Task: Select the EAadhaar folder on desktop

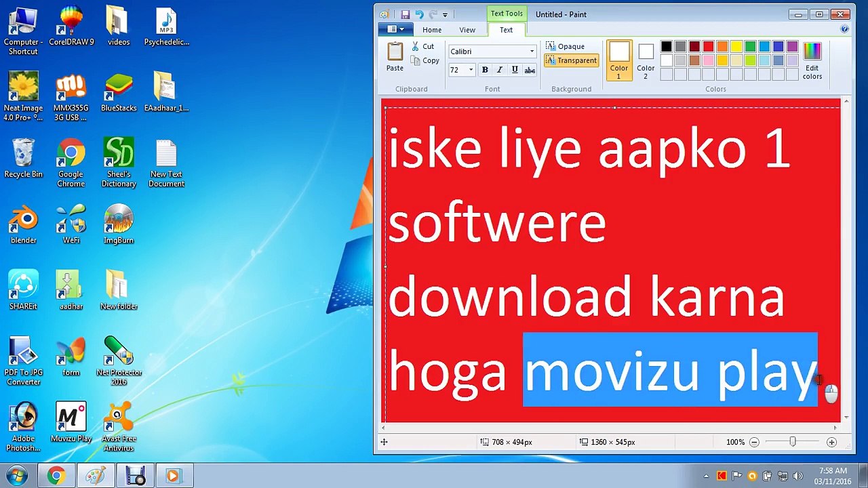Action: click(x=166, y=93)
